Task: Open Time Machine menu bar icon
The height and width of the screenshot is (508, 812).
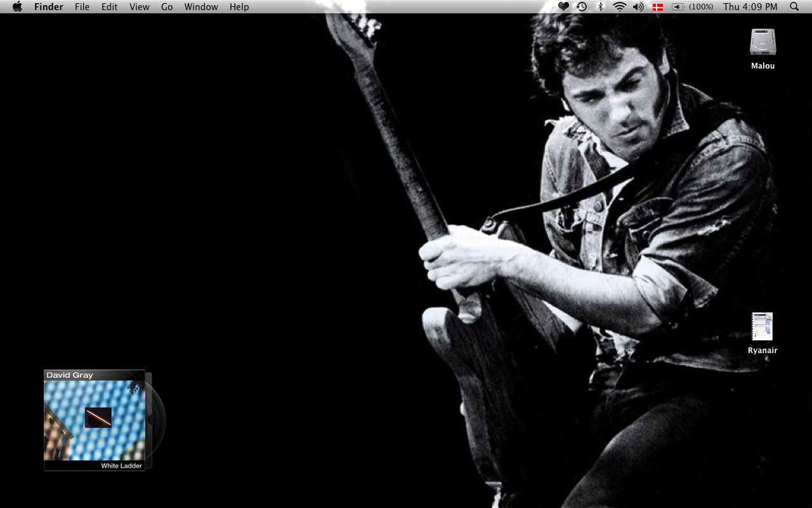Action: coord(582,7)
